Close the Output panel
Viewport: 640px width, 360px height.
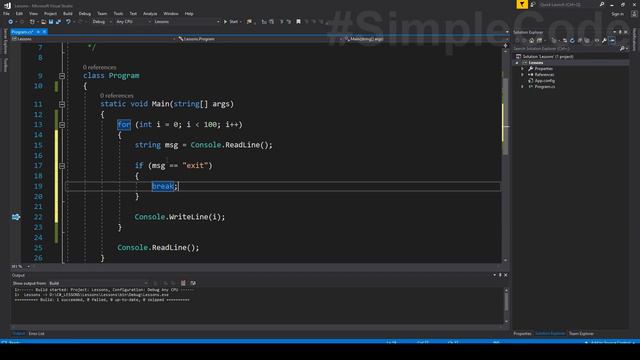[x=506, y=275]
